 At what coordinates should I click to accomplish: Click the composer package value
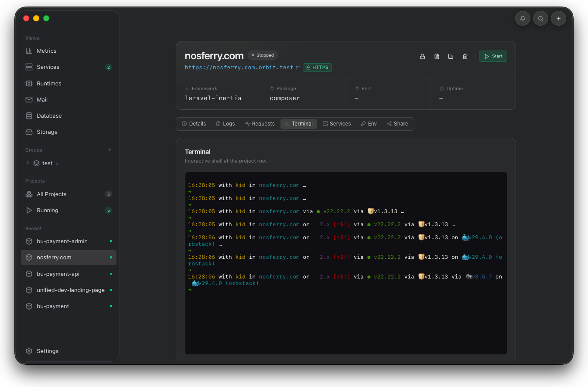285,98
